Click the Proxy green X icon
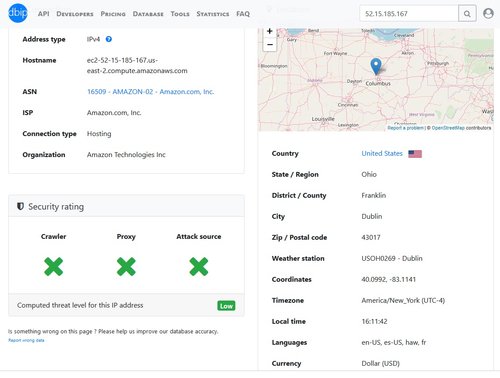The image size is (500, 378). pos(126,266)
